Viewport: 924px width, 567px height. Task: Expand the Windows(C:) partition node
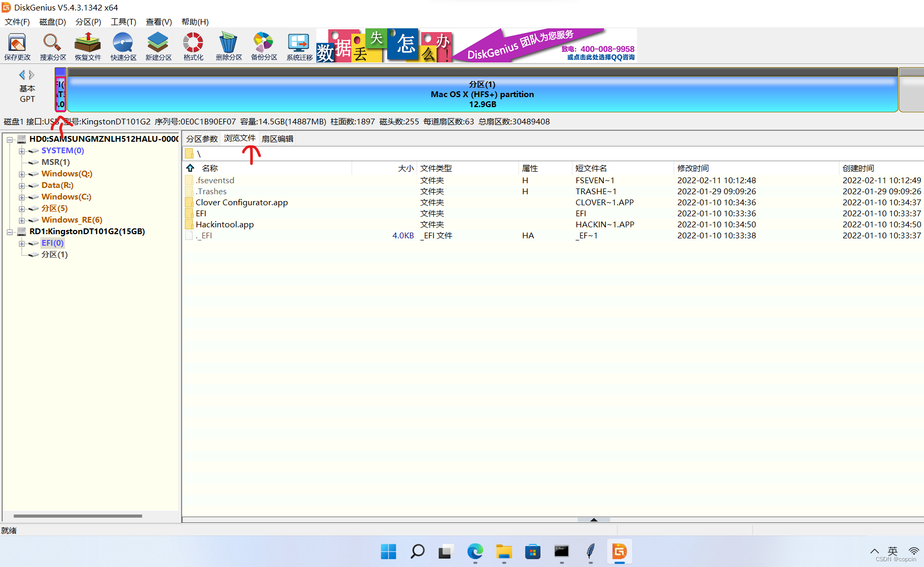22,197
